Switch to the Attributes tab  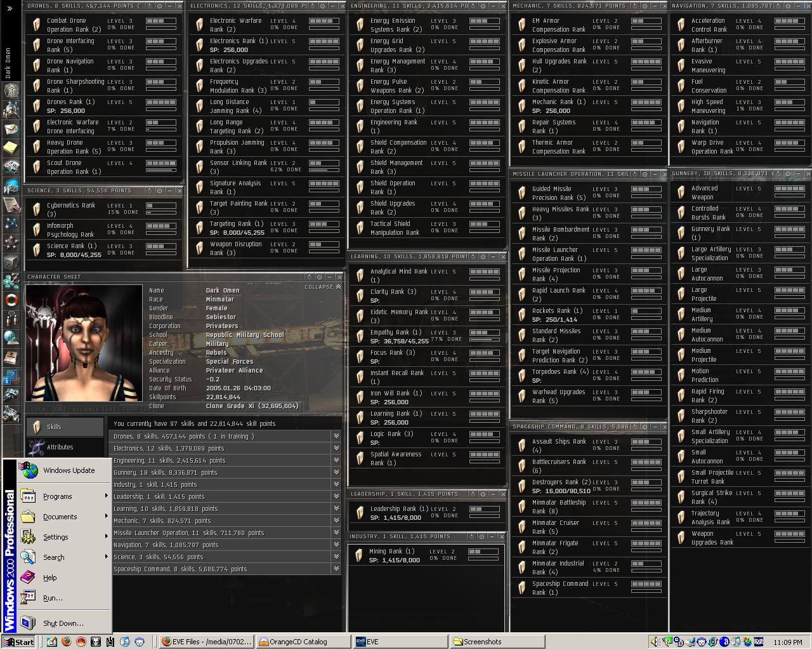coord(65,447)
